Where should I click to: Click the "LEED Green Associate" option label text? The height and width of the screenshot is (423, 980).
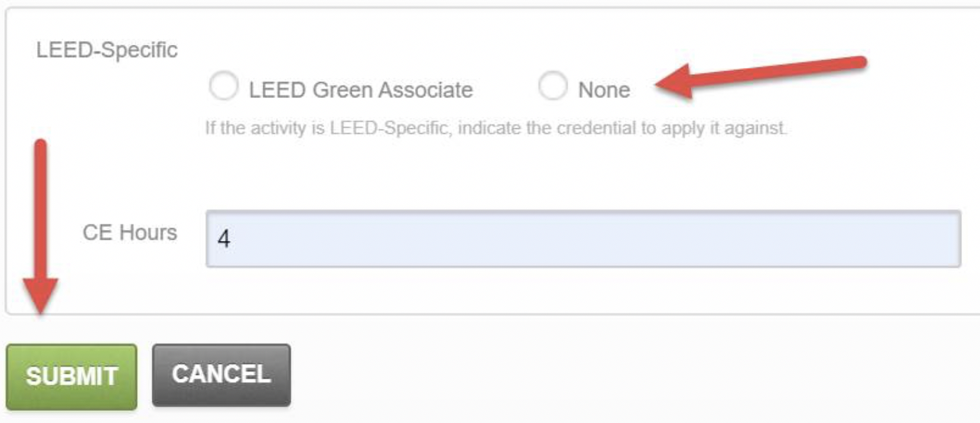click(x=361, y=90)
